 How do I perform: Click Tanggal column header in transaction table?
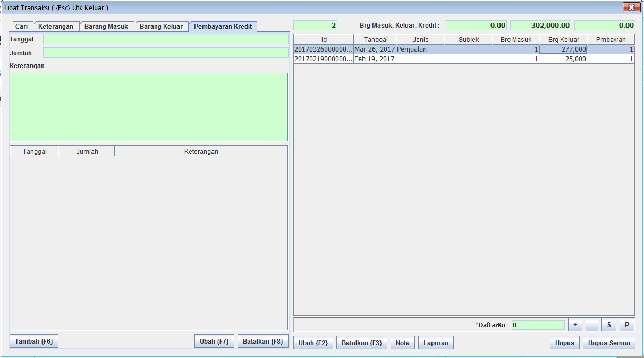pyautogui.click(x=375, y=39)
